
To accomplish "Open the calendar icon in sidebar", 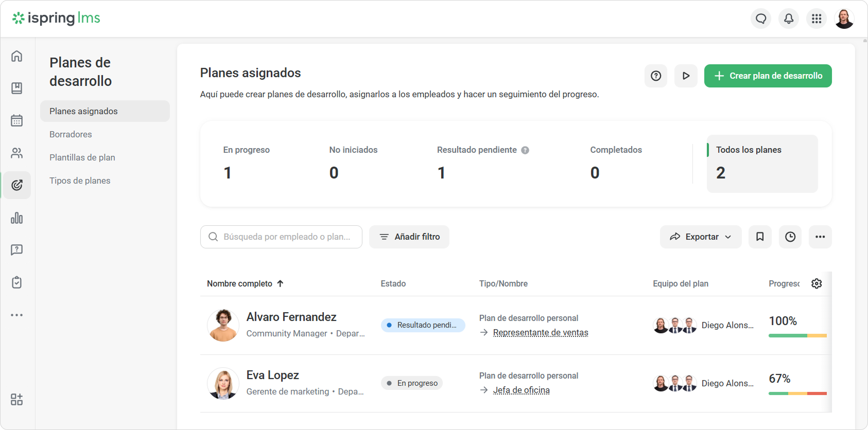I will tap(17, 120).
